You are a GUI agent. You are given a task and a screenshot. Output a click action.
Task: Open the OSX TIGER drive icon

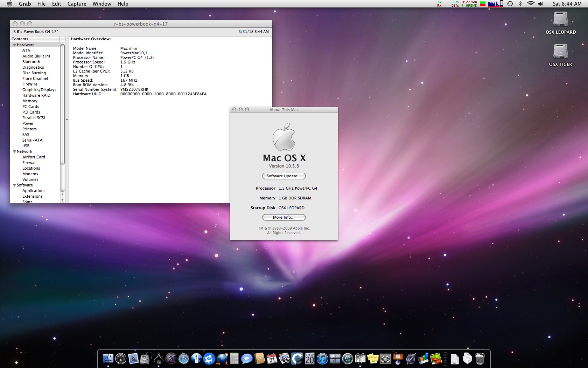pos(560,55)
